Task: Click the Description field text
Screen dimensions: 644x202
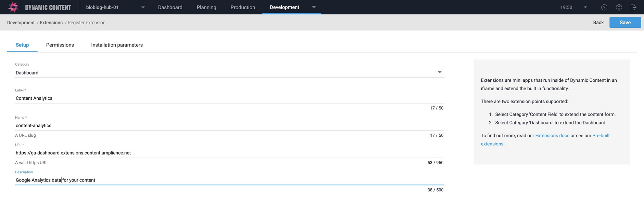Action: pos(229,180)
